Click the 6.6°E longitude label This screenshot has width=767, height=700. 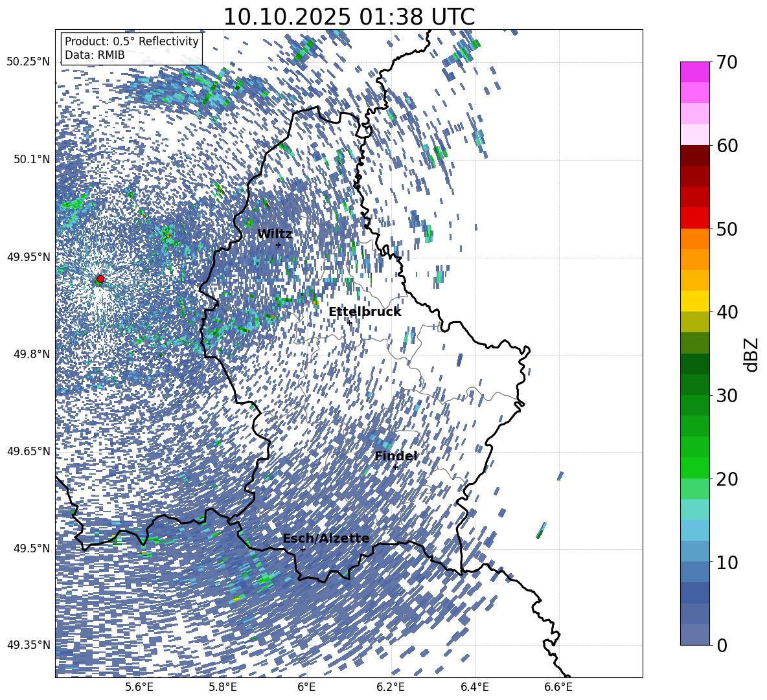(558, 687)
